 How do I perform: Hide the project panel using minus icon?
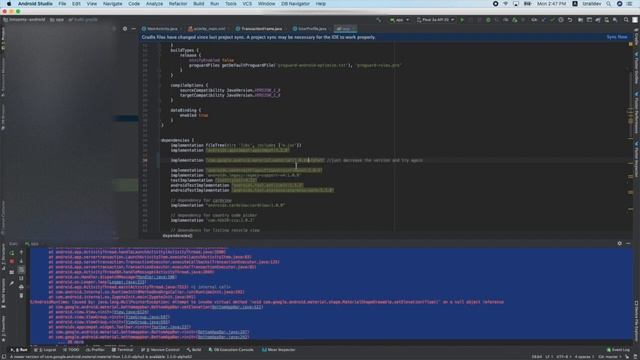click(x=133, y=29)
